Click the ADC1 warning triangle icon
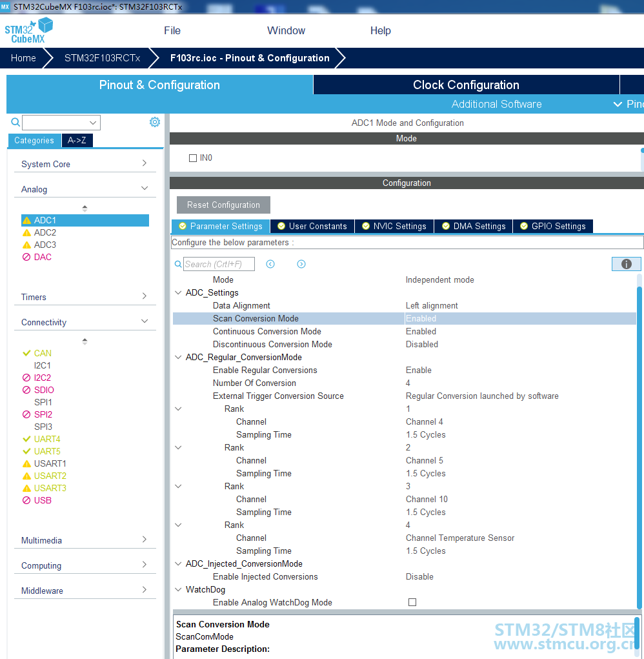644x659 pixels. [x=27, y=220]
